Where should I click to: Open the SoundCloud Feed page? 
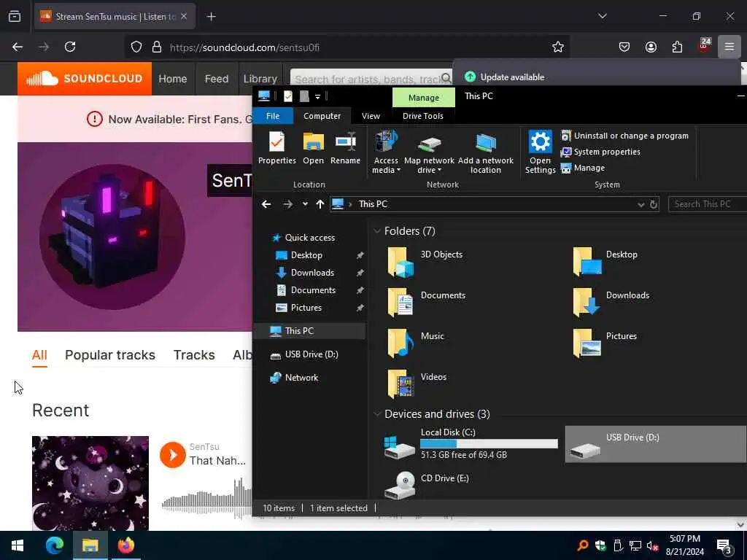pyautogui.click(x=216, y=79)
